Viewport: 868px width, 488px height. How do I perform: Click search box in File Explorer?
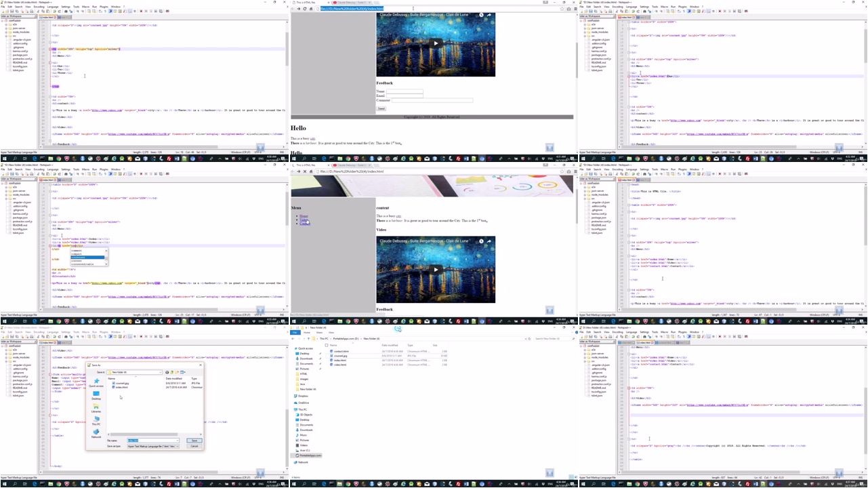[555, 339]
